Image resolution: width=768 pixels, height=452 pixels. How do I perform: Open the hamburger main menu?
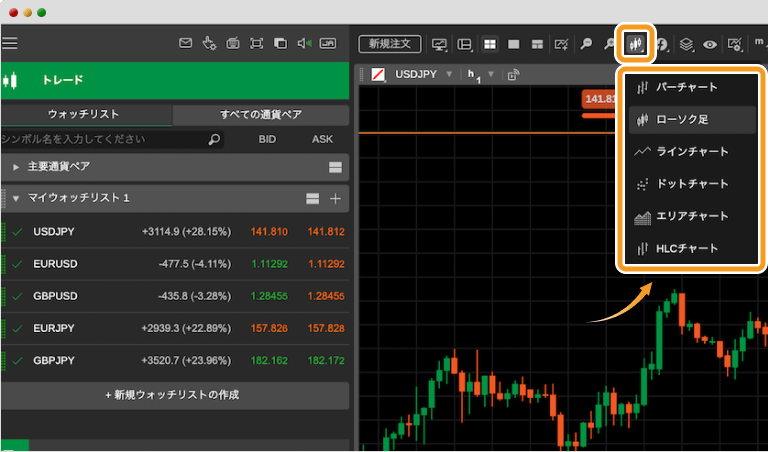9,44
